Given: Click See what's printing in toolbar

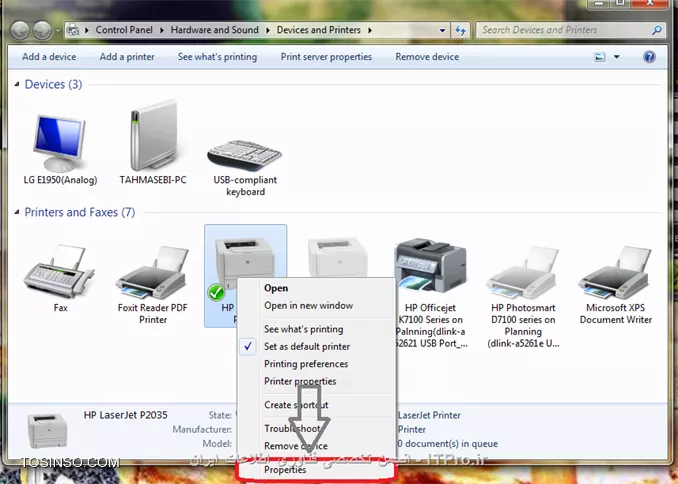Looking at the screenshot, I should point(217,57).
